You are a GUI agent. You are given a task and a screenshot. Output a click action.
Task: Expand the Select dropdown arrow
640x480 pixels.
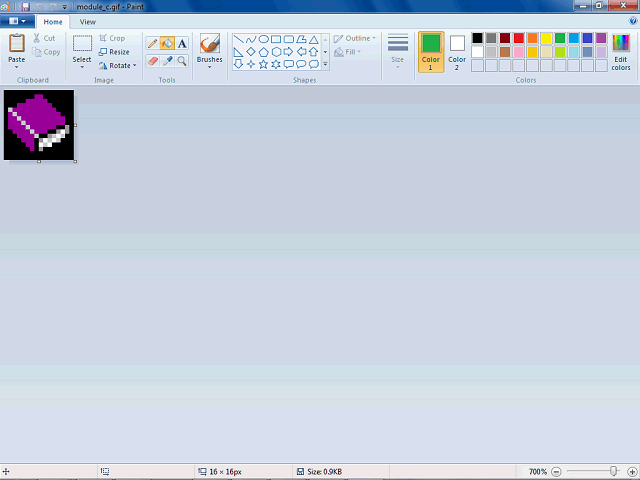tap(82, 67)
